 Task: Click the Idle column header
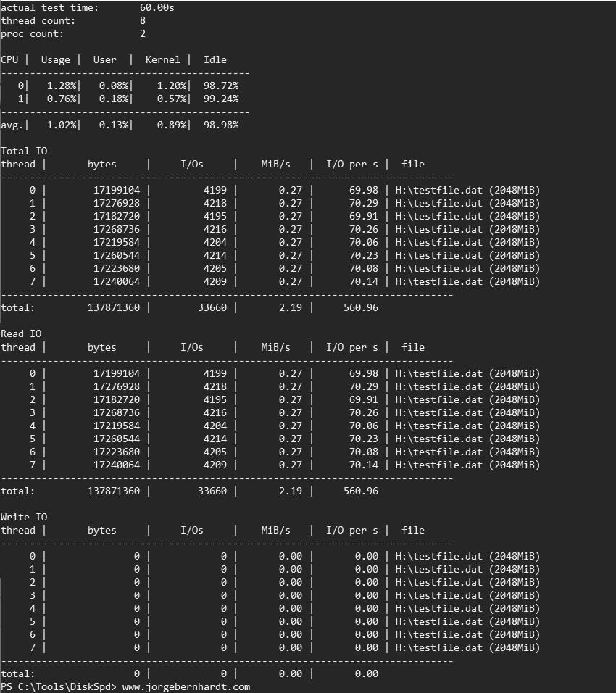click(x=215, y=59)
